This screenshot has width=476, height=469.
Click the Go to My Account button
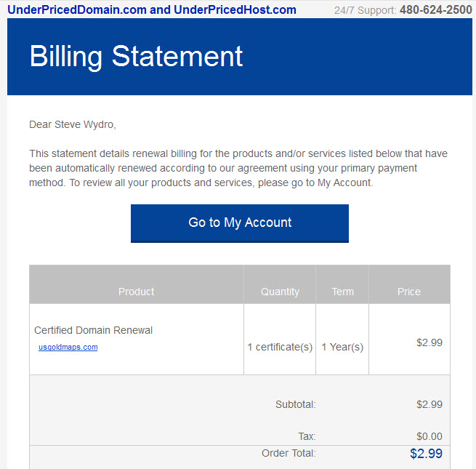240,223
